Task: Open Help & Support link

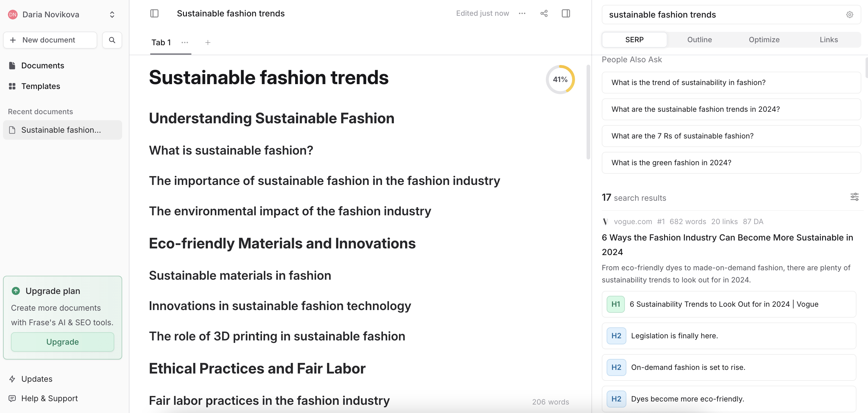Action: coord(49,398)
